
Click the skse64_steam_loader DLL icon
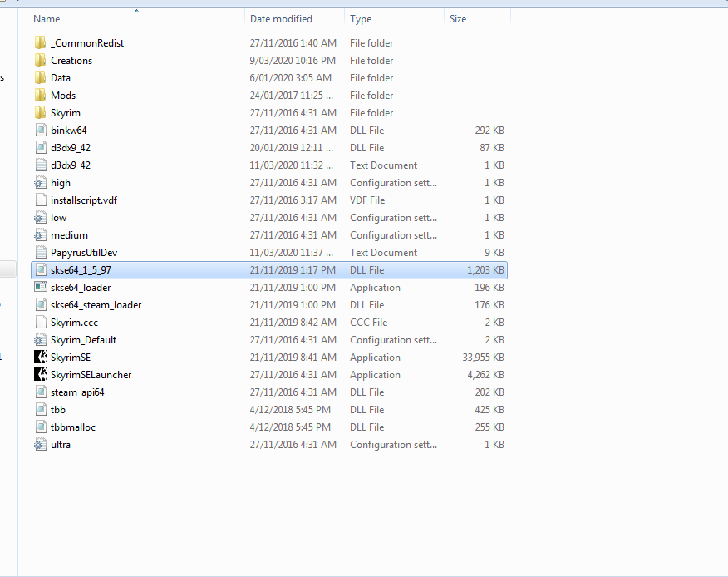tap(41, 305)
